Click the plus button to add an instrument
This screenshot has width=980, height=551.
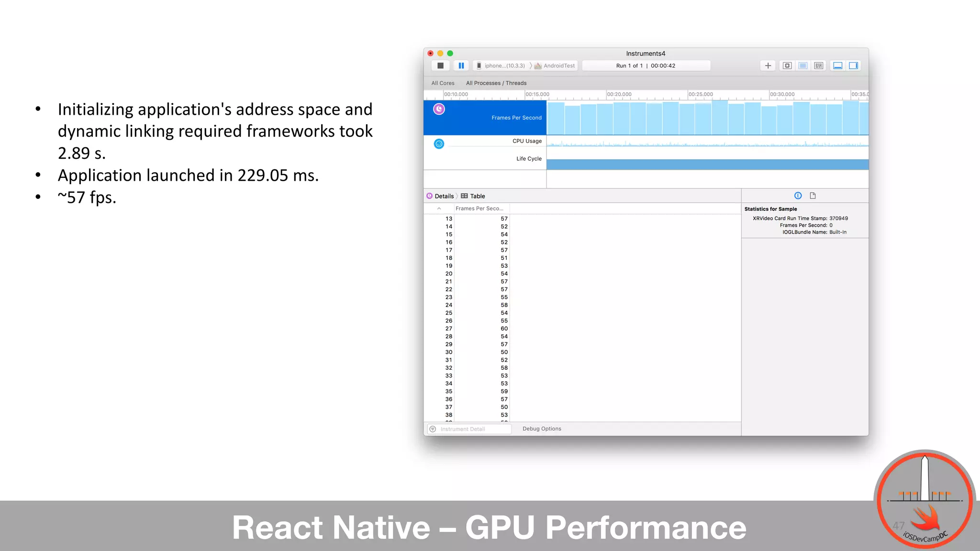[768, 66]
